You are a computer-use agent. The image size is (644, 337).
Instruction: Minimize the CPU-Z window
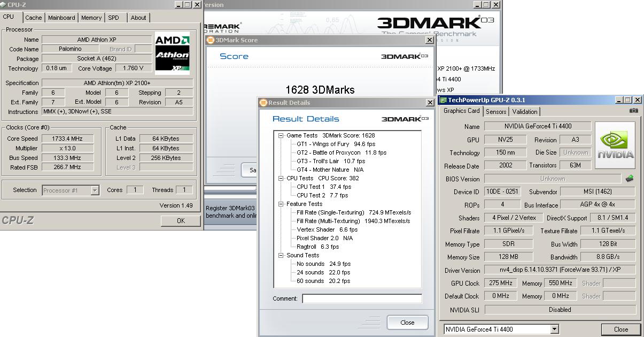tap(178, 5)
